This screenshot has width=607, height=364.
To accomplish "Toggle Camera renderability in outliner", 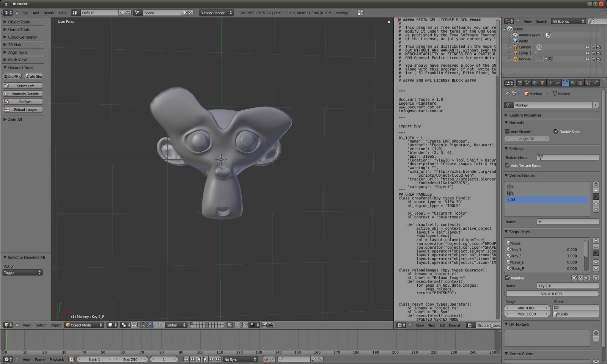I will pyautogui.click(x=599, y=47).
